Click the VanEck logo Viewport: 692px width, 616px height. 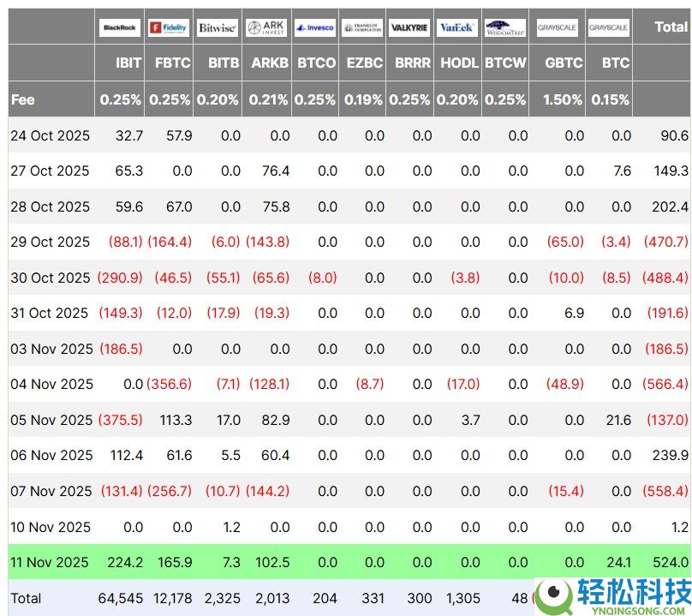coord(457,27)
